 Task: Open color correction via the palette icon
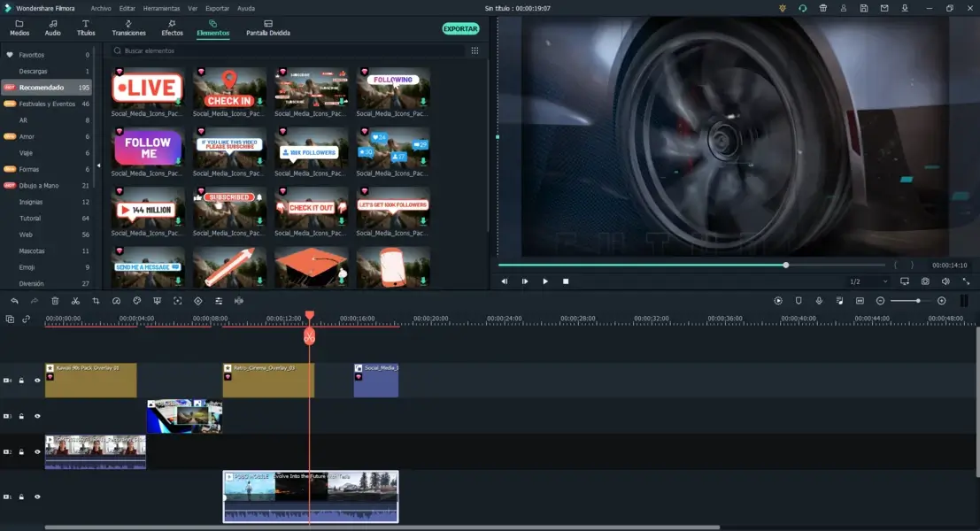tap(137, 300)
